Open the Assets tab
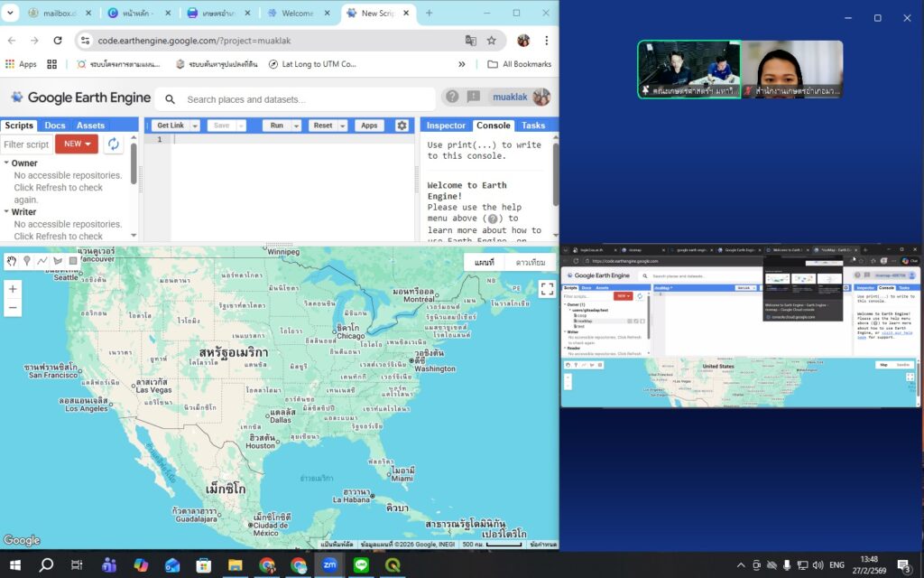Viewport: 924px width, 578px height. 90,126
